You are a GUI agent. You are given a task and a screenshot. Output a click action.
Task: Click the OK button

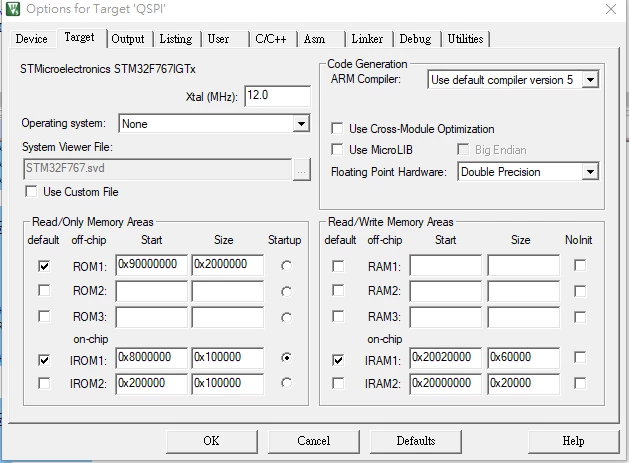pos(211,441)
